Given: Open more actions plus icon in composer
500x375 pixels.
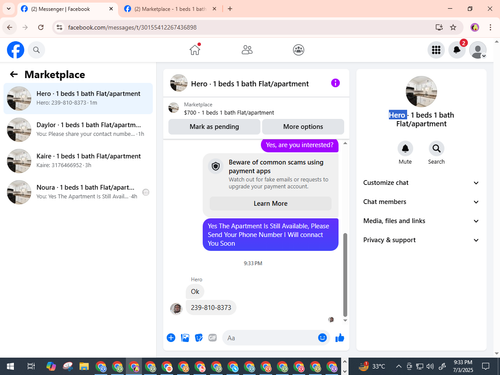Looking at the screenshot, I should 171,338.
